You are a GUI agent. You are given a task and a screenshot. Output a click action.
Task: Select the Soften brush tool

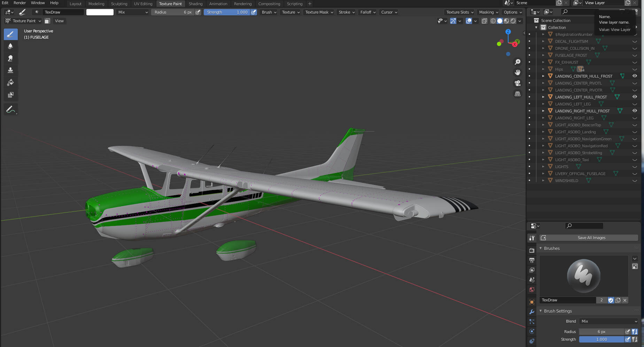[x=10, y=46]
